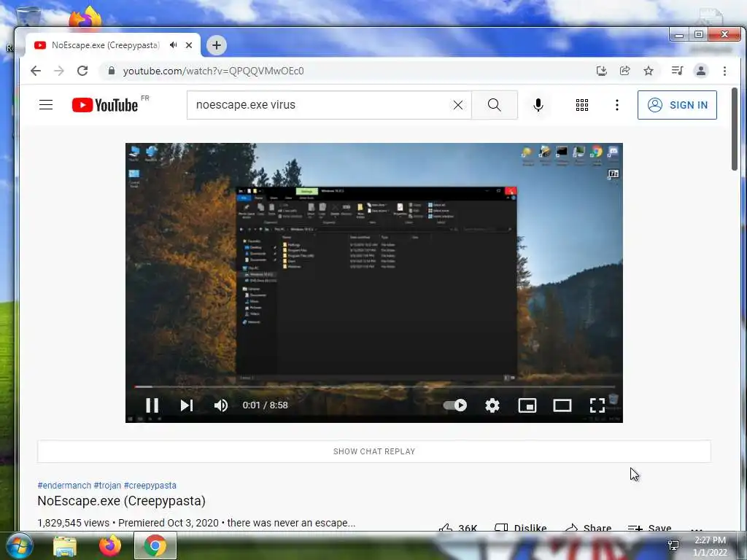Clear the search text with the X
Viewport: 747px width, 560px height.
click(x=458, y=105)
